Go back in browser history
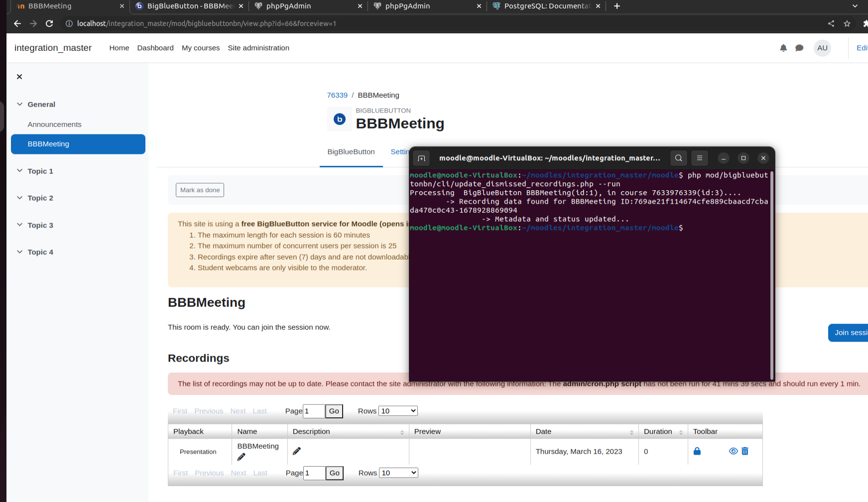 17,23
